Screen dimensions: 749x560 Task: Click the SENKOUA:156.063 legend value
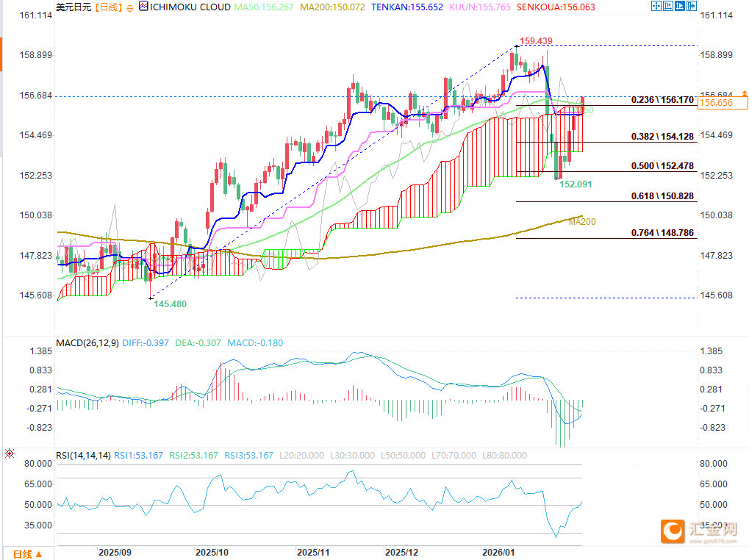click(556, 7)
